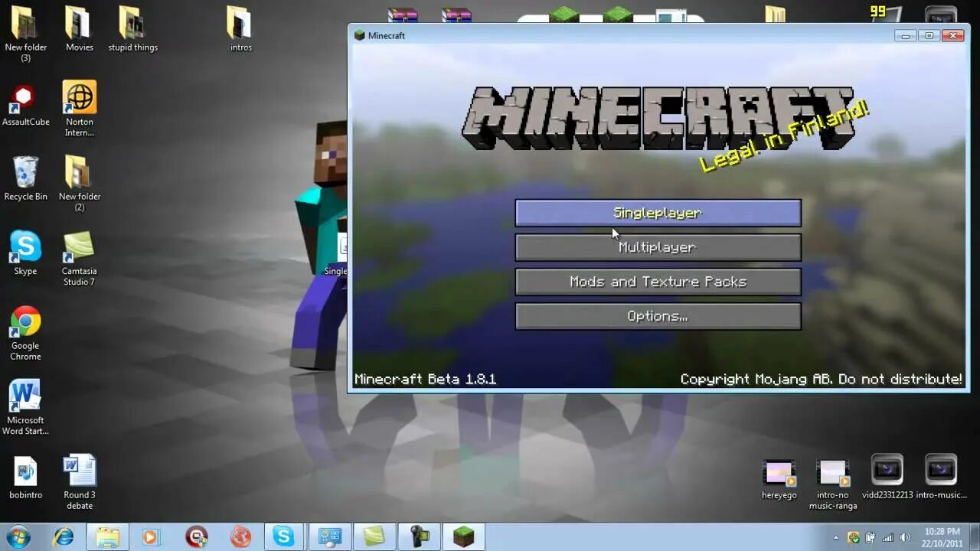The height and width of the screenshot is (551, 980).
Task: Select the 'Round 3 debate' document
Action: [x=80, y=483]
